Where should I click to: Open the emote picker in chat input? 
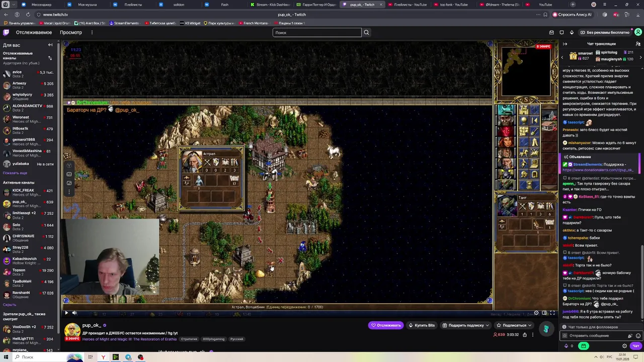(x=638, y=335)
